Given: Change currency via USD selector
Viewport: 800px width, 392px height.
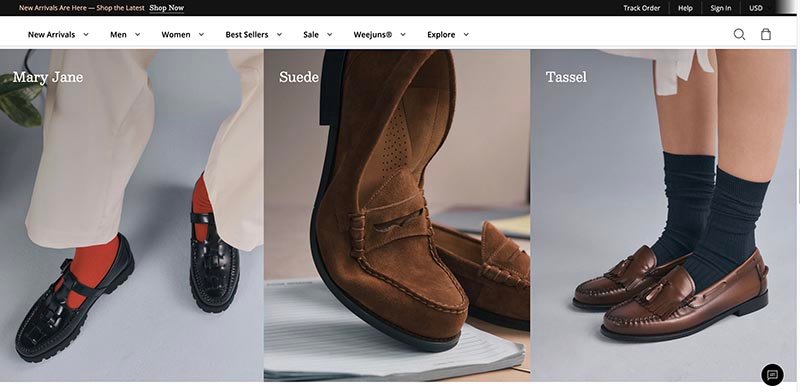Looking at the screenshot, I should [756, 8].
